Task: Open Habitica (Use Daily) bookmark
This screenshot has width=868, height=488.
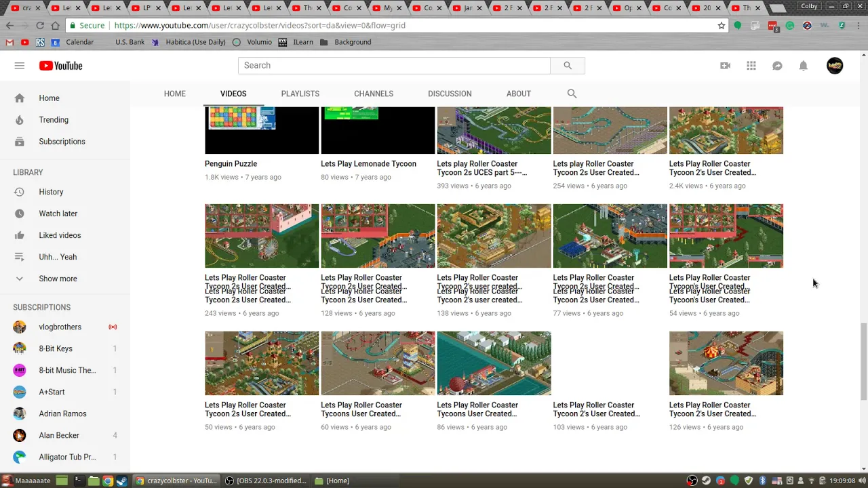Action: 189,42
